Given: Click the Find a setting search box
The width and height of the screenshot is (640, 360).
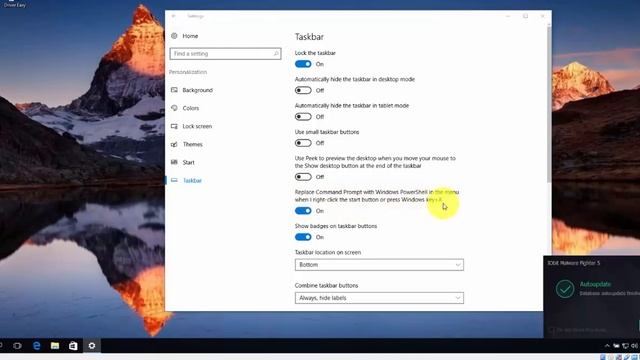Looking at the screenshot, I should point(225,53).
